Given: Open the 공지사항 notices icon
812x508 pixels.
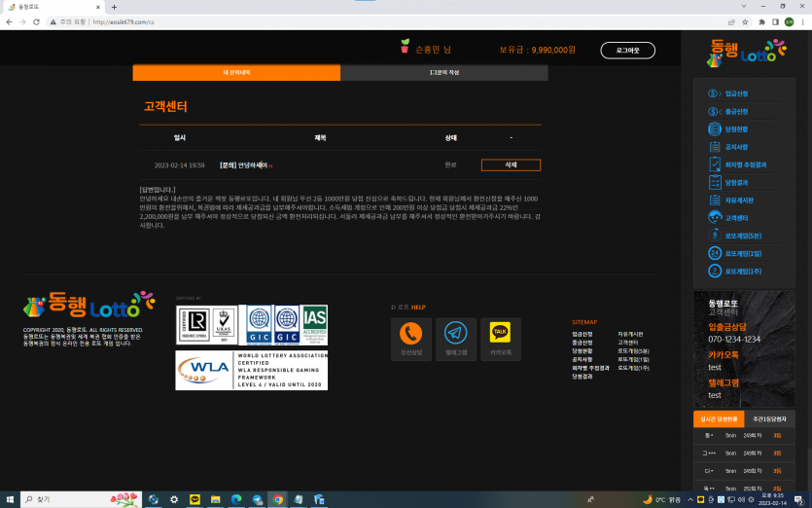Looking at the screenshot, I should 715,147.
